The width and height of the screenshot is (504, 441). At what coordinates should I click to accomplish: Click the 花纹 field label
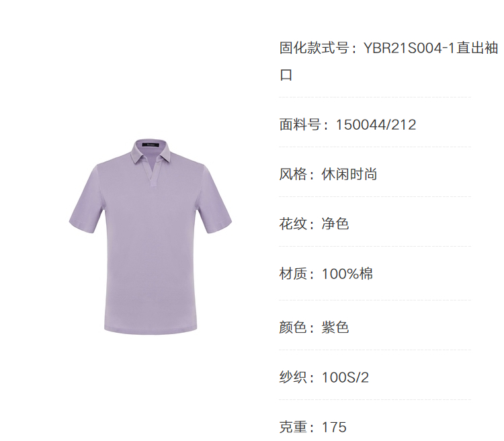293,224
